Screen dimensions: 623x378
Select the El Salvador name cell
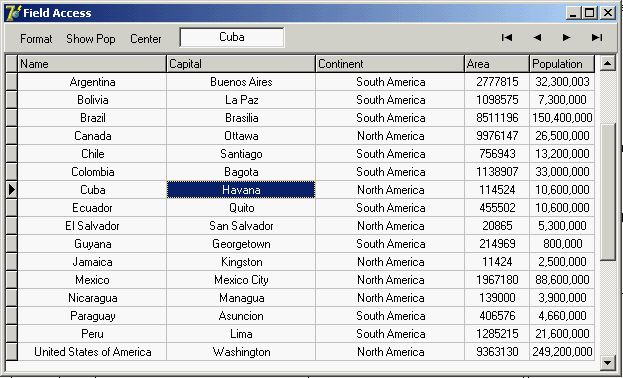tap(92, 226)
